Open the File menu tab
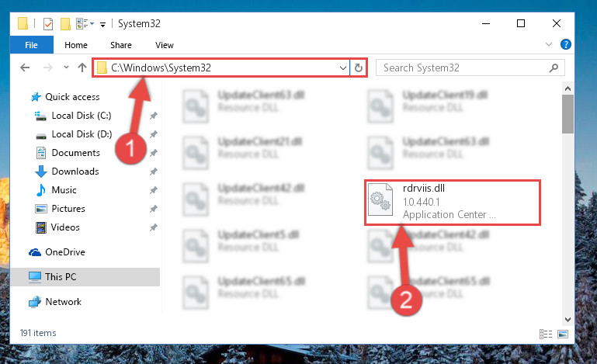This screenshot has width=597, height=364. 31,45
